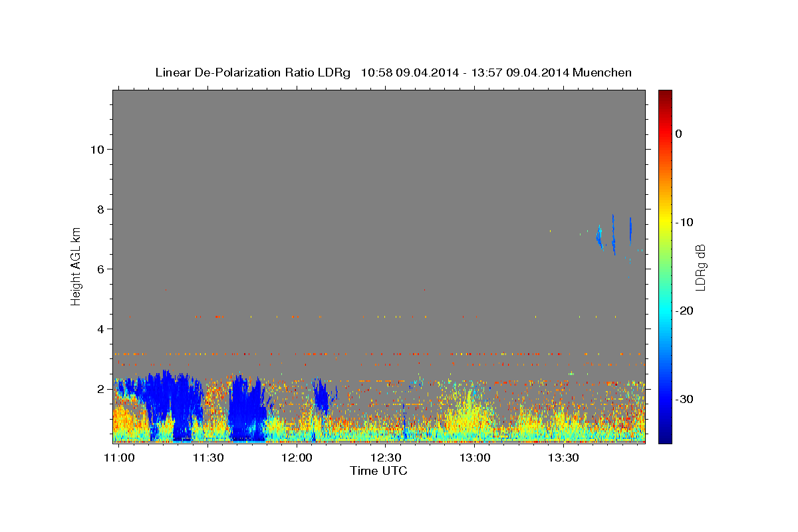This screenshot has height=532, width=798.
Task: Click the height tick label 8
Action: (x=101, y=209)
